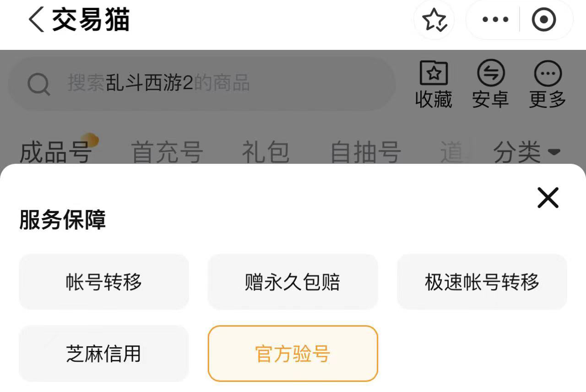This screenshot has width=586, height=392.
Task: Tap the back arrow beside 交易猫
Action: 37,21
